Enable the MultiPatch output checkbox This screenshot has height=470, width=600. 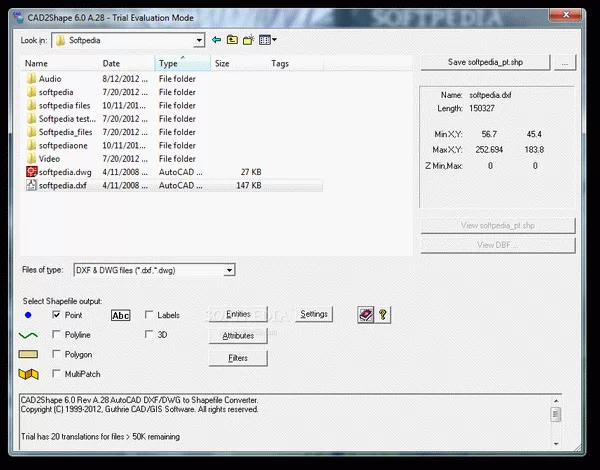coord(56,374)
